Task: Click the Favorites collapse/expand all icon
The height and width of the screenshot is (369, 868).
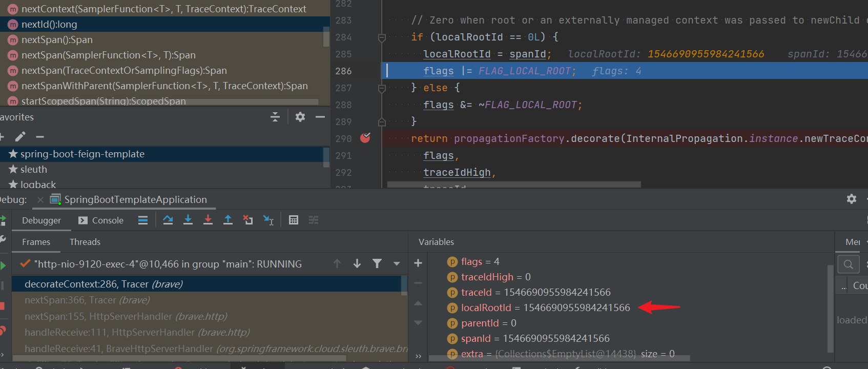Action: (275, 117)
